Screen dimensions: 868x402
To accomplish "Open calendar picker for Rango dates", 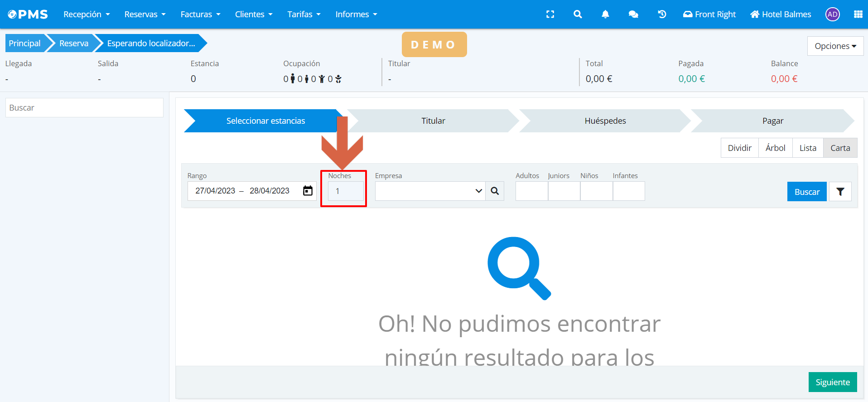I will point(308,191).
